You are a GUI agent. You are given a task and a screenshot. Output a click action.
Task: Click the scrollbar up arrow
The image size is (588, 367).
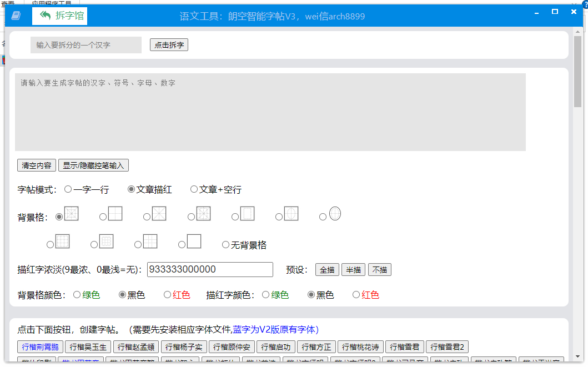tap(577, 32)
